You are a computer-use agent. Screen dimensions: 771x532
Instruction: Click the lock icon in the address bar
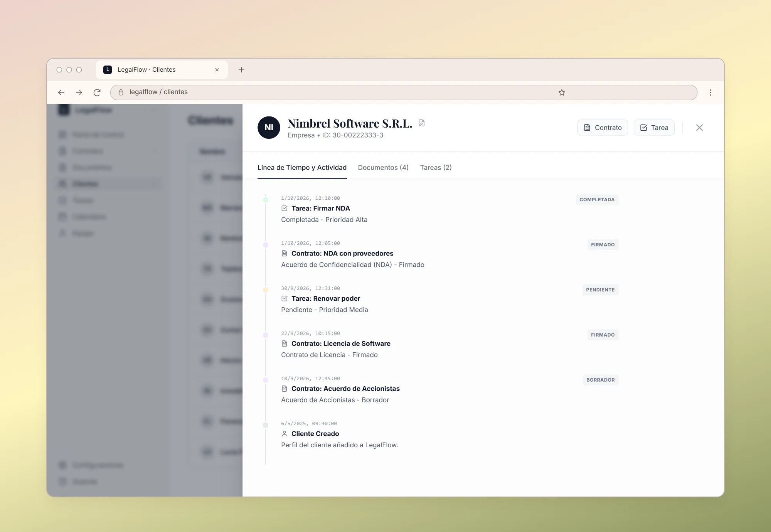click(121, 93)
